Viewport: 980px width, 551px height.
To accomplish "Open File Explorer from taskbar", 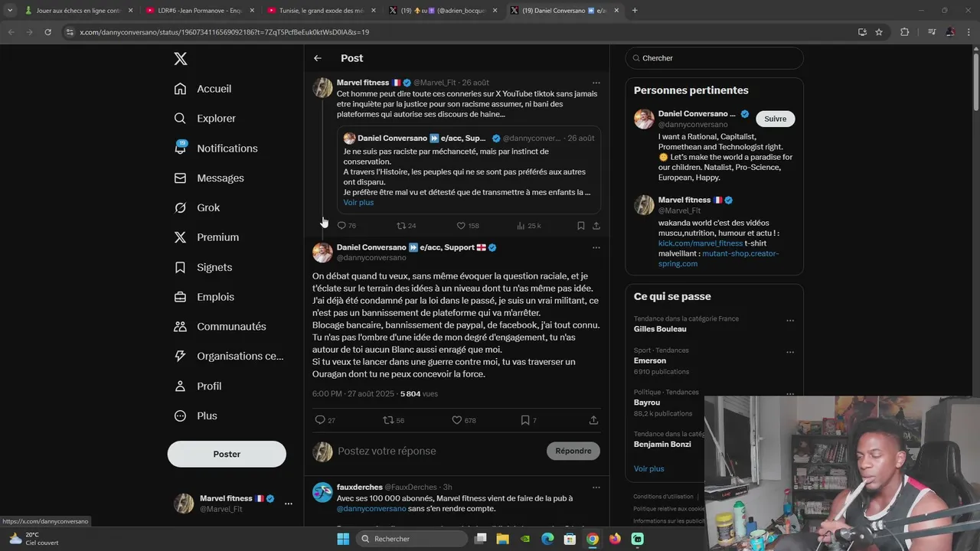I will (503, 539).
